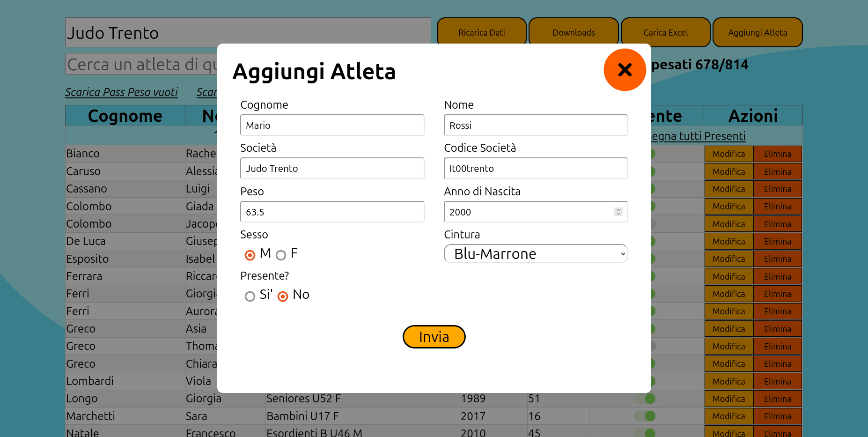Mark athlete as present with Si'

[x=250, y=296]
